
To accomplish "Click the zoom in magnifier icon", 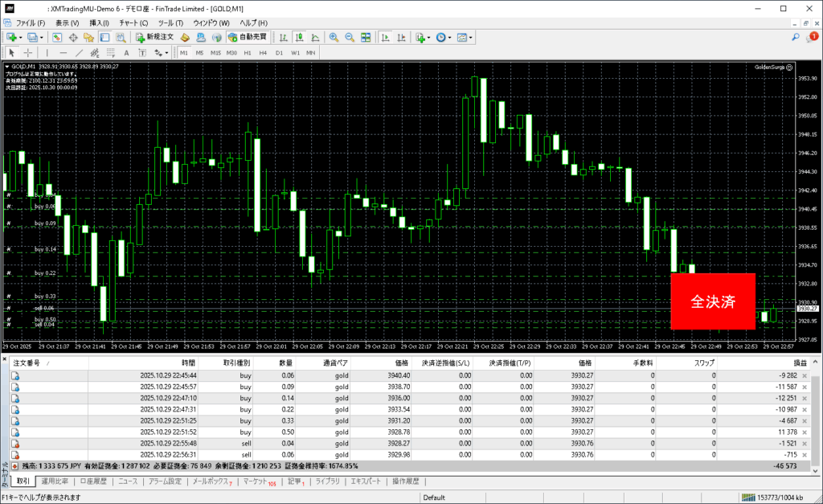I will click(x=334, y=38).
